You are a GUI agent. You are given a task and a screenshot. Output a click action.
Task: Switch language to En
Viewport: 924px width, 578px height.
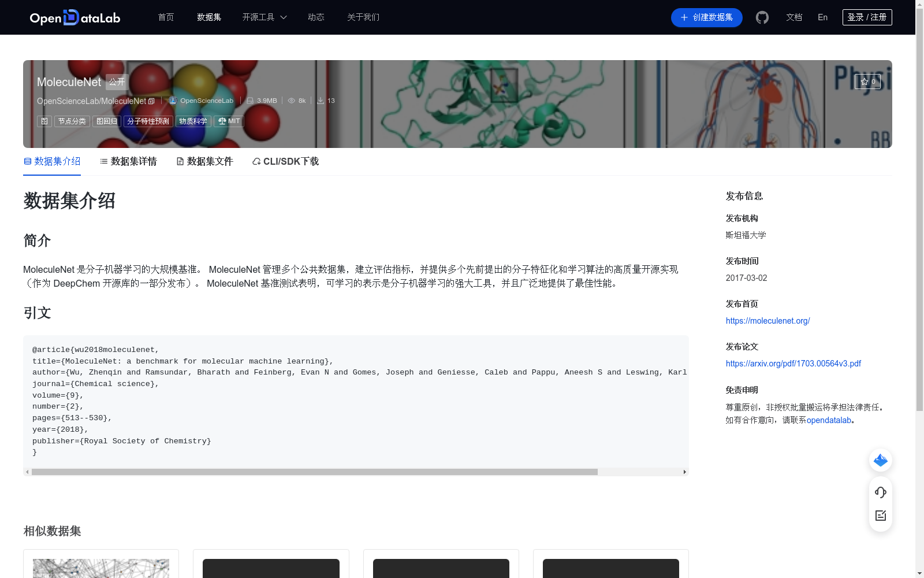point(823,17)
